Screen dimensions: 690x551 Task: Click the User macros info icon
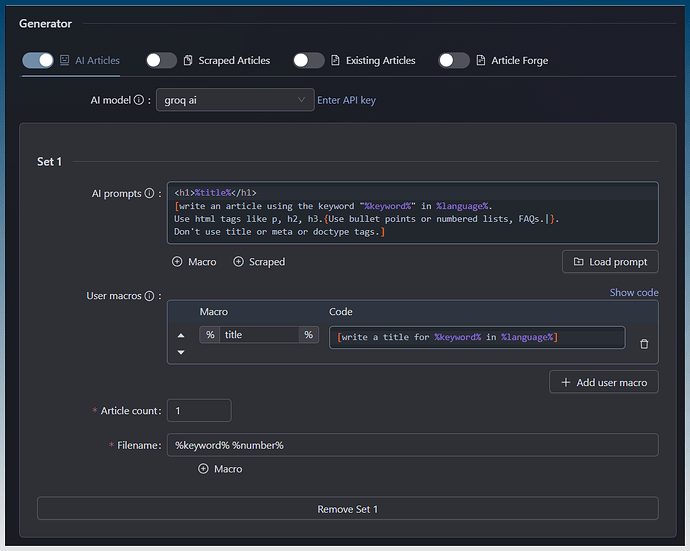(150, 297)
